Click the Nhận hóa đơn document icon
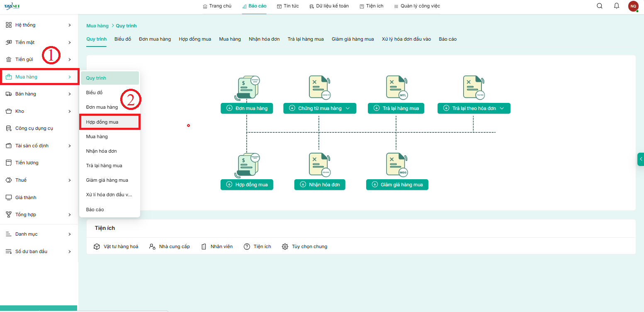Viewport: 644px width, 312px height. pos(320,165)
